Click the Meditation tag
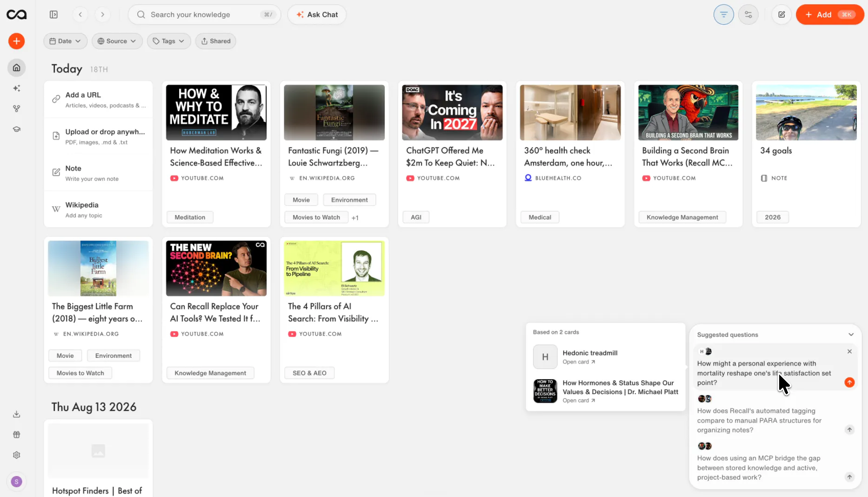868x497 pixels. pyautogui.click(x=190, y=217)
